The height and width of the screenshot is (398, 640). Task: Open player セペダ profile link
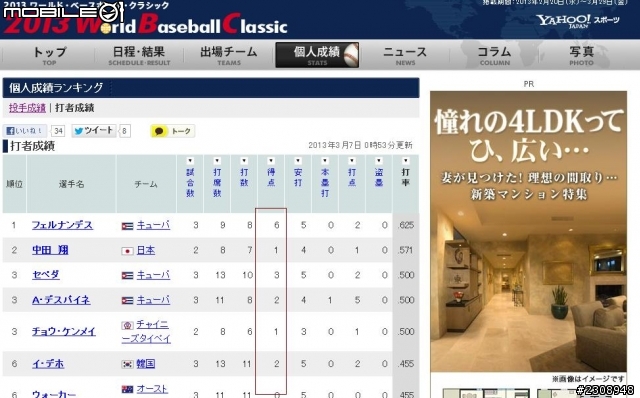coord(46,275)
